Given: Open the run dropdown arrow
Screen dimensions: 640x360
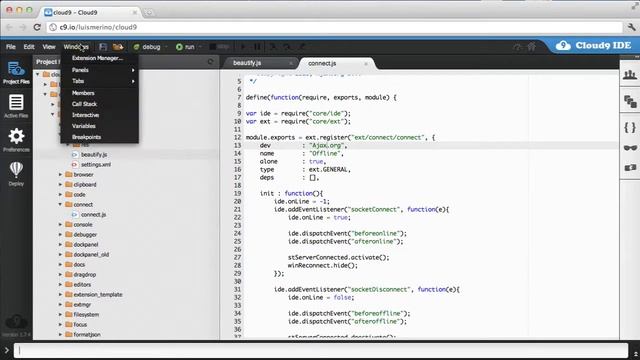Looking at the screenshot, I should click(200, 47).
